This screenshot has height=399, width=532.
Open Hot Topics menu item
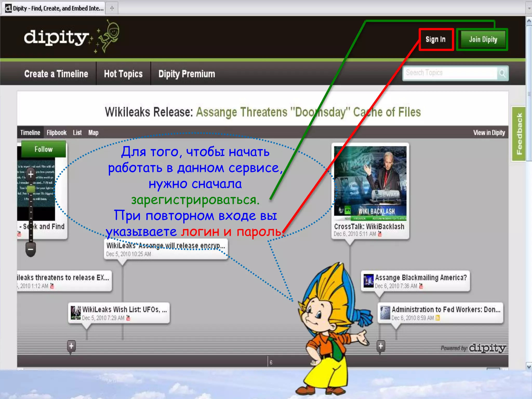[123, 74]
